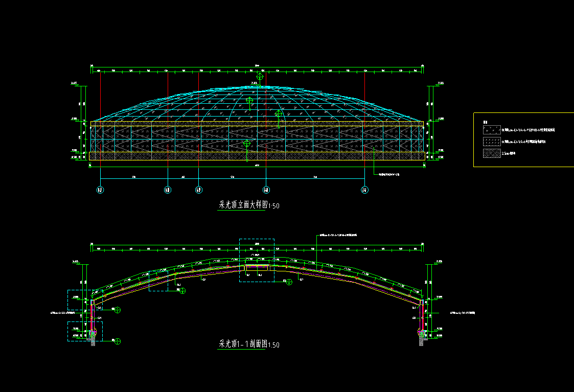Click the leftmost grid axis bubble under the elevation
This screenshot has width=574, height=392.
[x=100, y=190]
